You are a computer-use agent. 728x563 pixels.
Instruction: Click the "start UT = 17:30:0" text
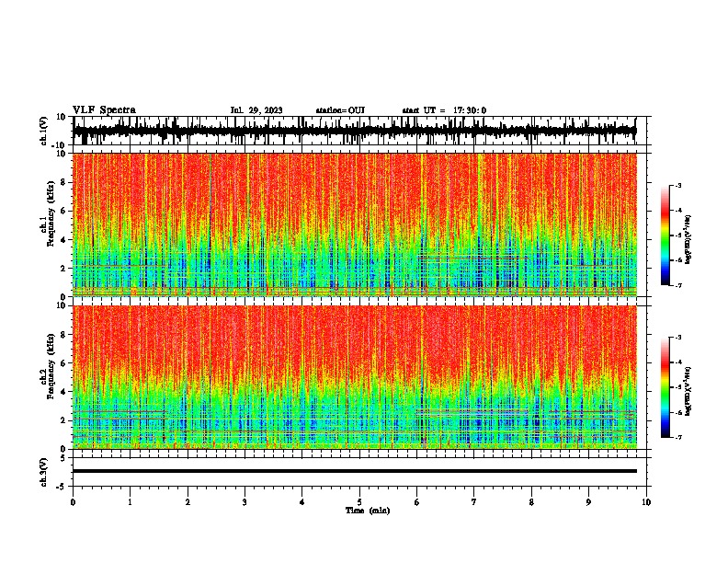click(444, 110)
